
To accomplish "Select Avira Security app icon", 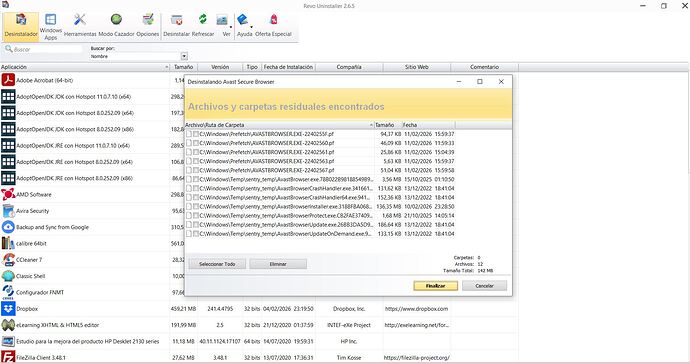I will click(x=8, y=211).
